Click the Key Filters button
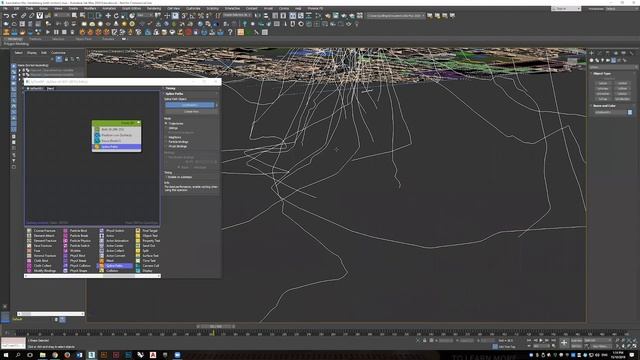 600,346
